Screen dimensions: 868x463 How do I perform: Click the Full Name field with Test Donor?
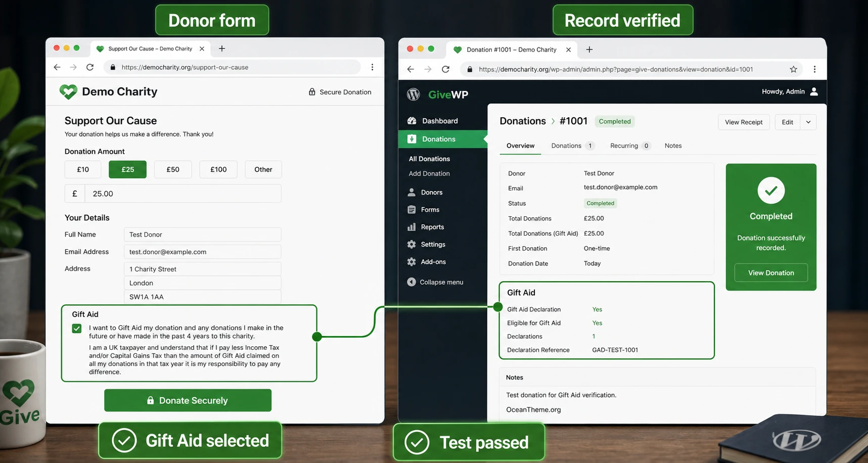[x=202, y=235]
